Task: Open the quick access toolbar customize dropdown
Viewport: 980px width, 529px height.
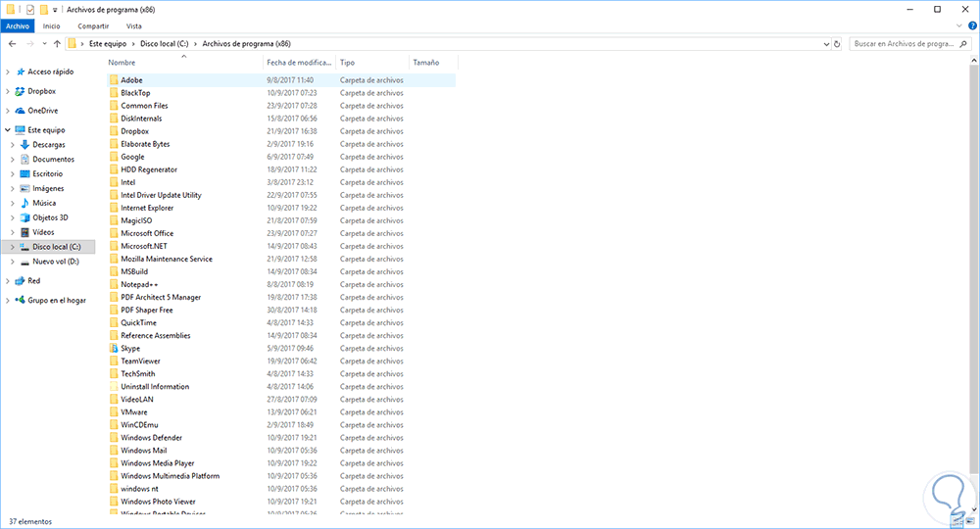Action: pos(55,10)
